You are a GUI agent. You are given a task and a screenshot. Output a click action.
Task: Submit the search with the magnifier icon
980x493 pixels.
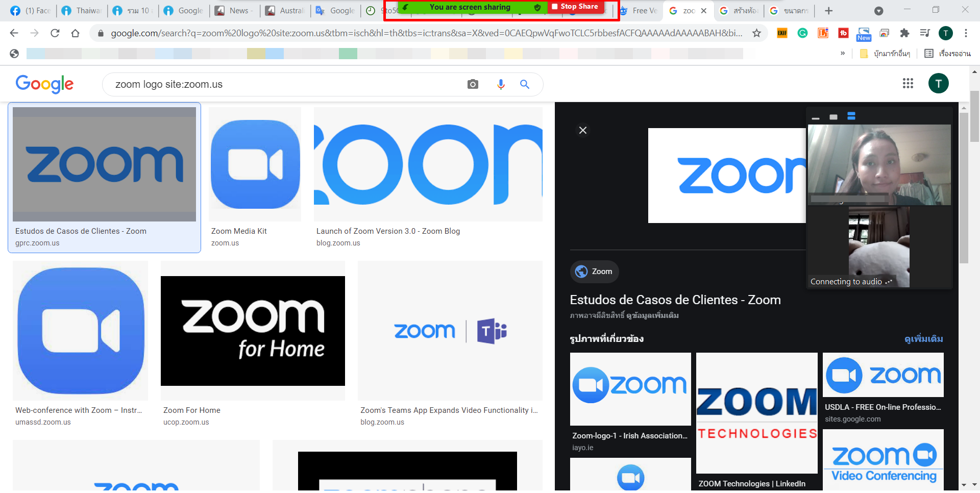coord(525,84)
